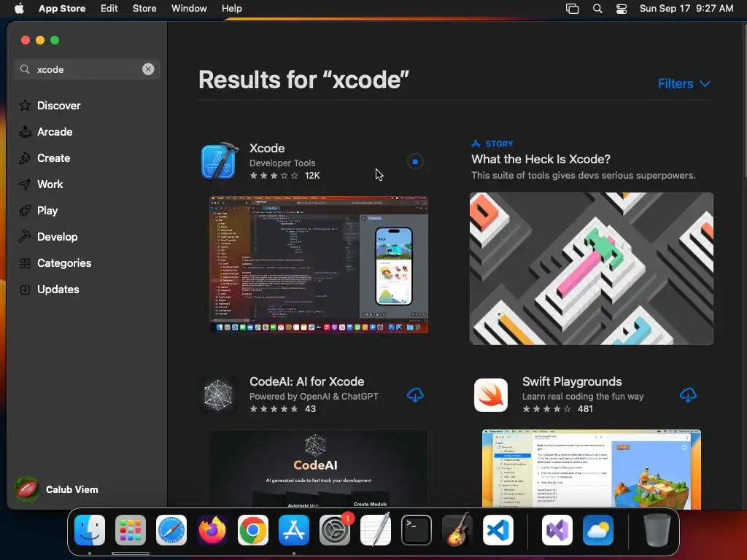The height and width of the screenshot is (560, 747).
Task: Open System Settings from the Dock
Action: click(335, 530)
